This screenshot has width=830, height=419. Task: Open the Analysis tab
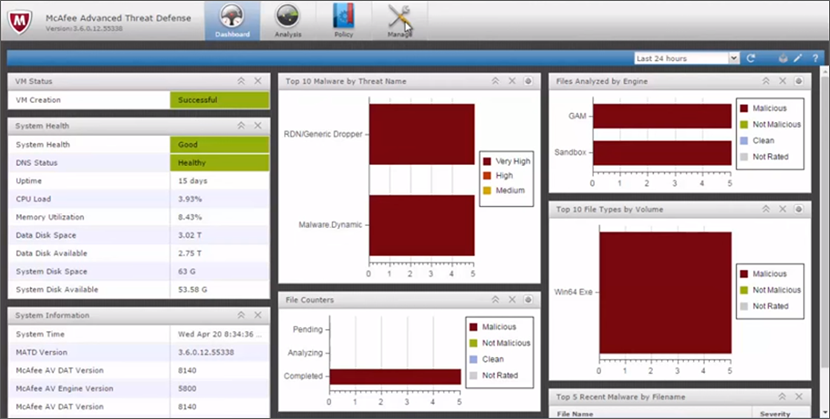[288, 20]
